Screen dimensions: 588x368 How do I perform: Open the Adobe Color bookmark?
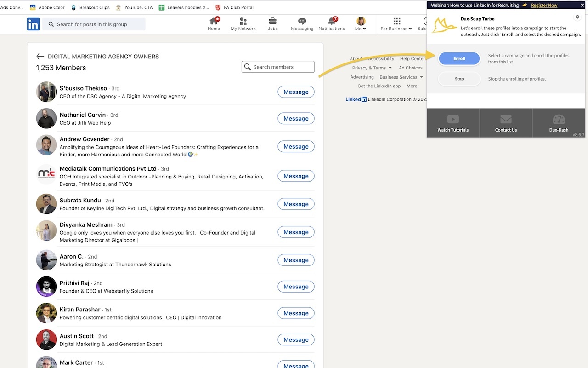pyautogui.click(x=47, y=7)
